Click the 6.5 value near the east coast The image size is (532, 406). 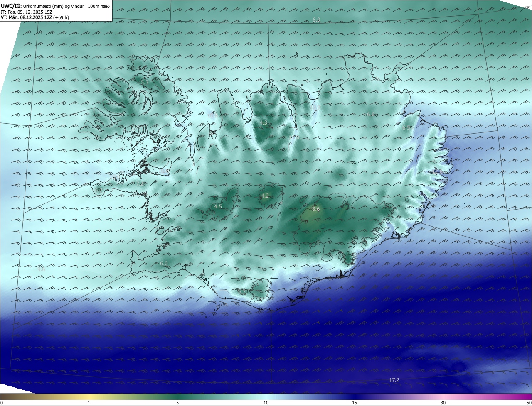(406, 128)
